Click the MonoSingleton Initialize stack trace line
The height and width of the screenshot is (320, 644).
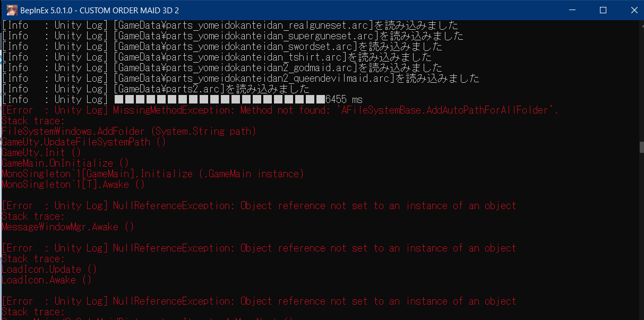tap(152, 174)
